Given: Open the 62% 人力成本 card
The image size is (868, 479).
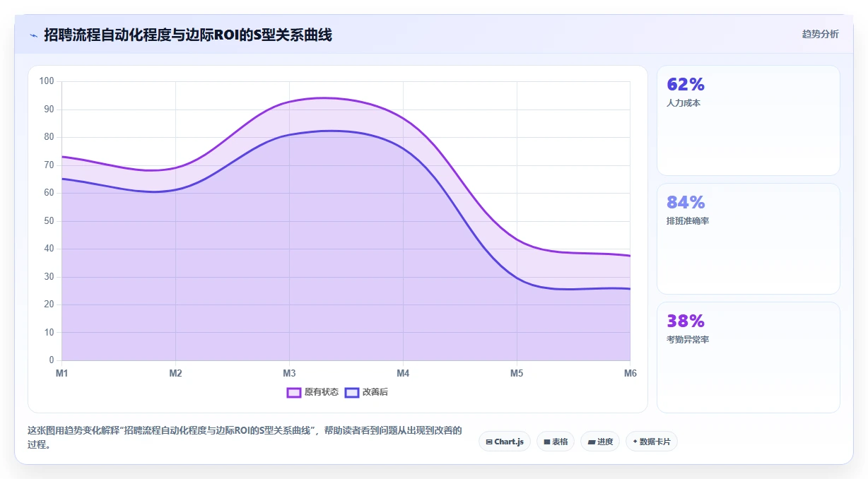Looking at the screenshot, I should tap(749, 121).
